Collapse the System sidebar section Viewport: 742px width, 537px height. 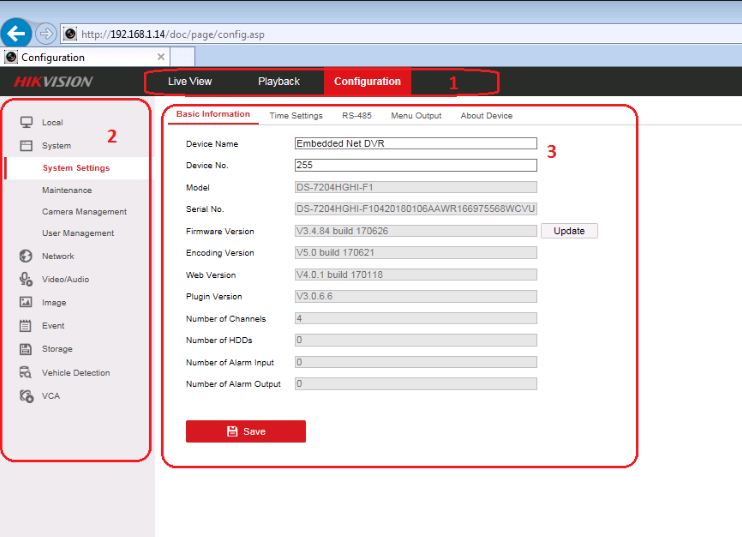pyautogui.click(x=56, y=146)
